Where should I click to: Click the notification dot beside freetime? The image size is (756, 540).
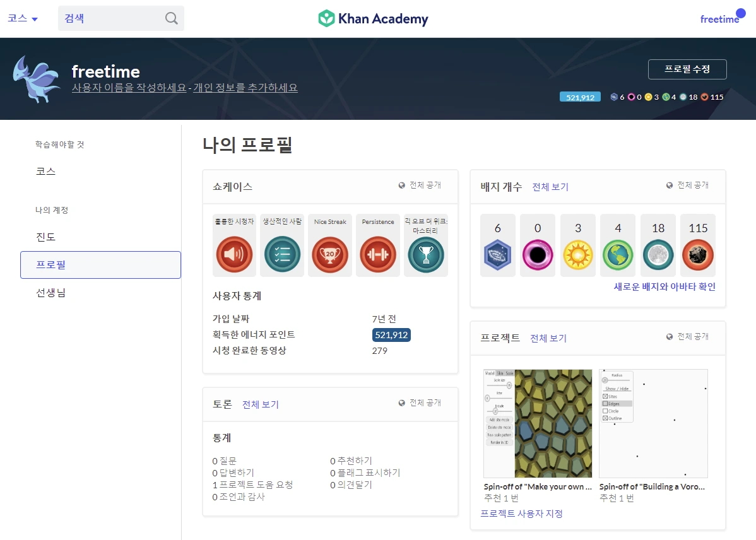(x=741, y=13)
